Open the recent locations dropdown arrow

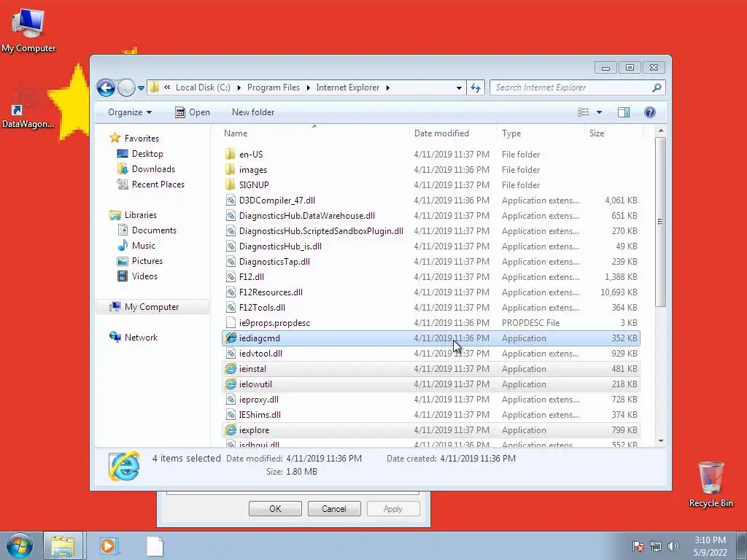(x=141, y=88)
